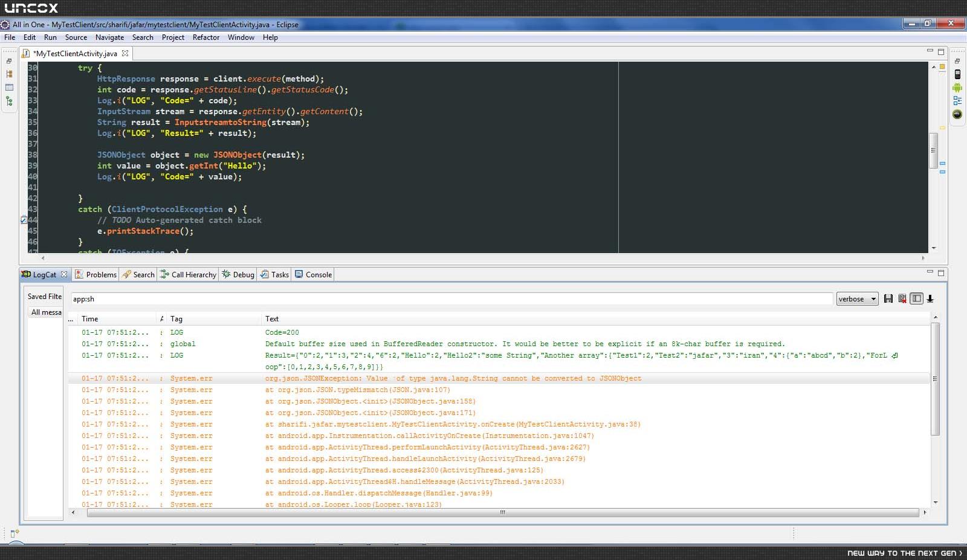This screenshot has height=560, width=967.
Task: Maximize the editor area panel
Action: click(x=941, y=52)
